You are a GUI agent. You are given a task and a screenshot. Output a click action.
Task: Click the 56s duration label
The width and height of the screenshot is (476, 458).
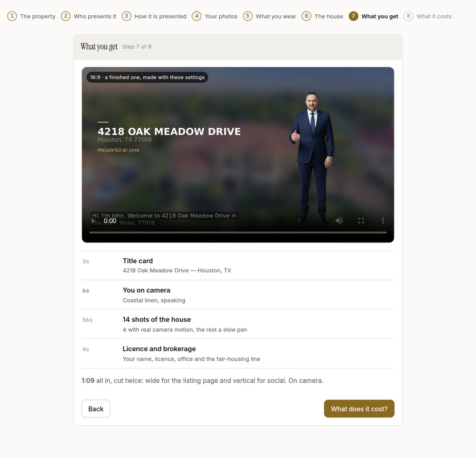coord(87,320)
